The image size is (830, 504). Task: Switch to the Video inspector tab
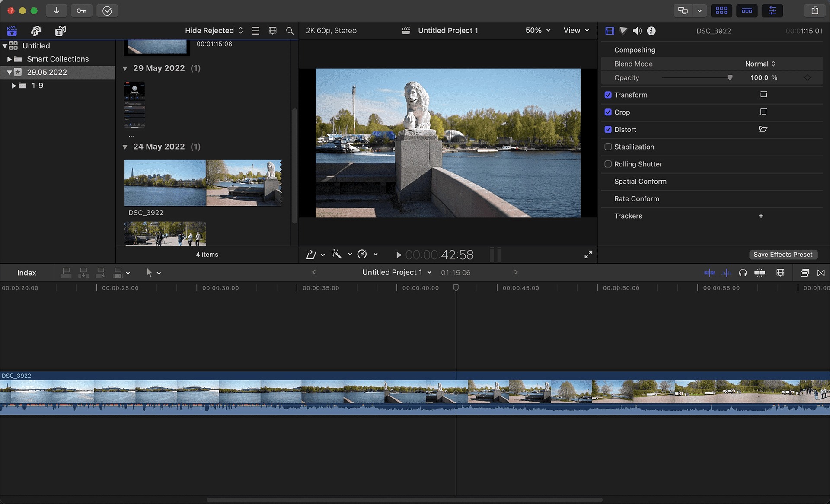(x=610, y=30)
